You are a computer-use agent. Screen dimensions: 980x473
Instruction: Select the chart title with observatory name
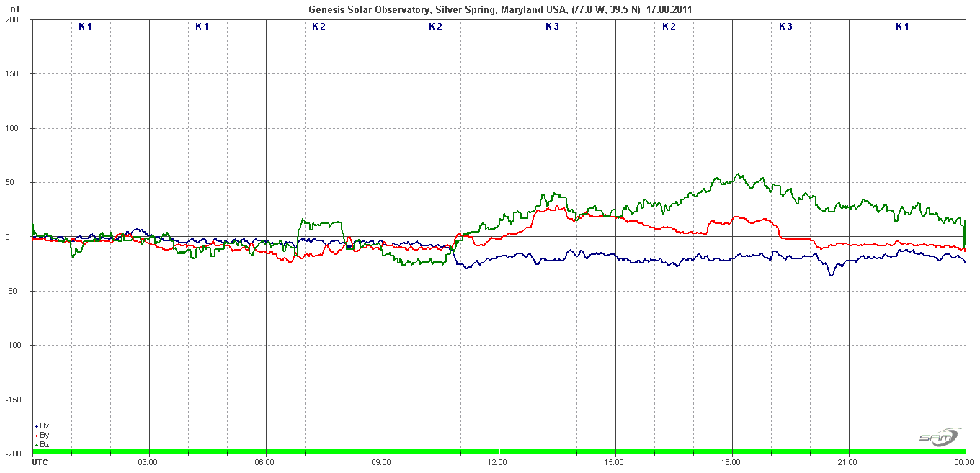coord(501,9)
